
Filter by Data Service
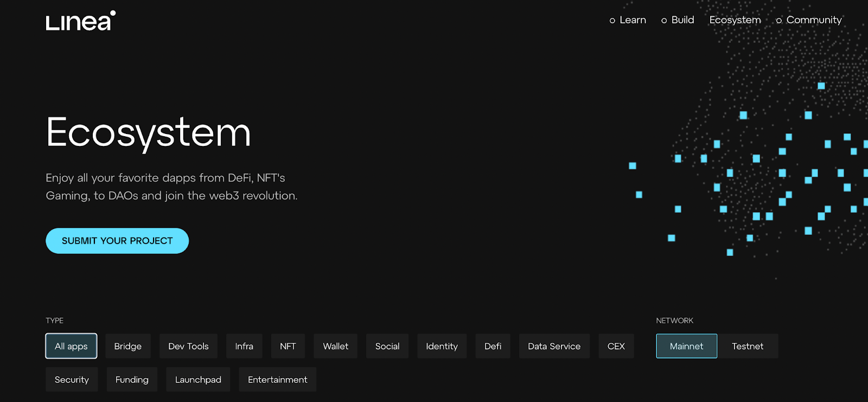[554, 346]
